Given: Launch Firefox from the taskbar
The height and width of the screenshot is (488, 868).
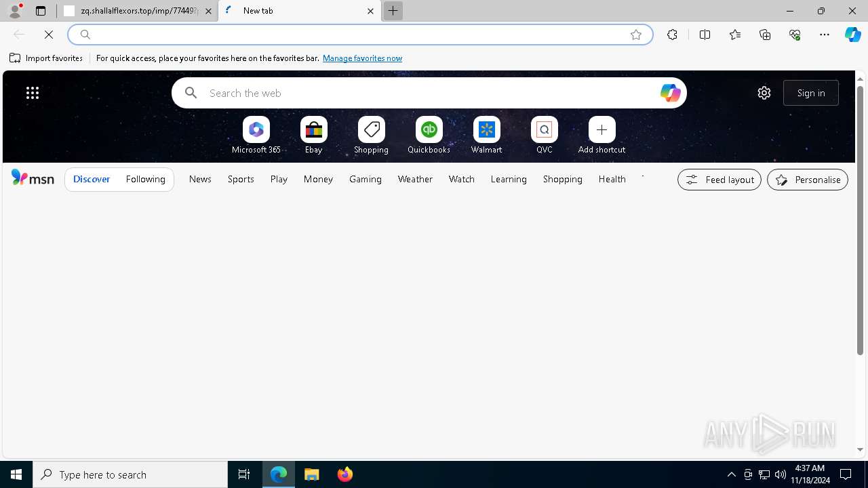Looking at the screenshot, I should pos(345,474).
